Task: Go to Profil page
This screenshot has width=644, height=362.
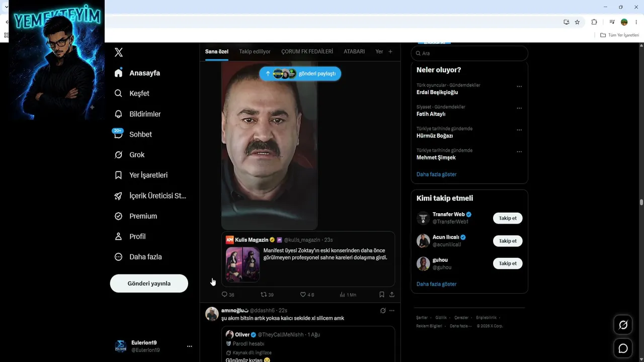Action: coord(130,236)
